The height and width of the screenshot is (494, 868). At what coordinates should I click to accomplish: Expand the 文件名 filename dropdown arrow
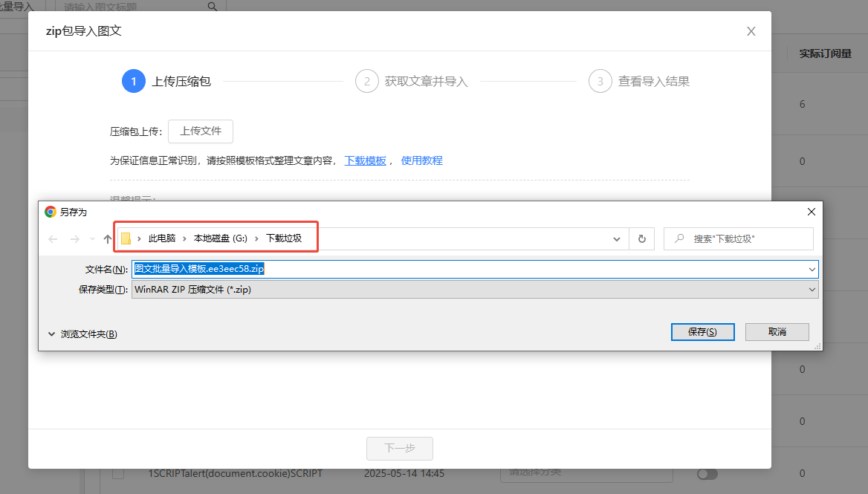tap(812, 269)
